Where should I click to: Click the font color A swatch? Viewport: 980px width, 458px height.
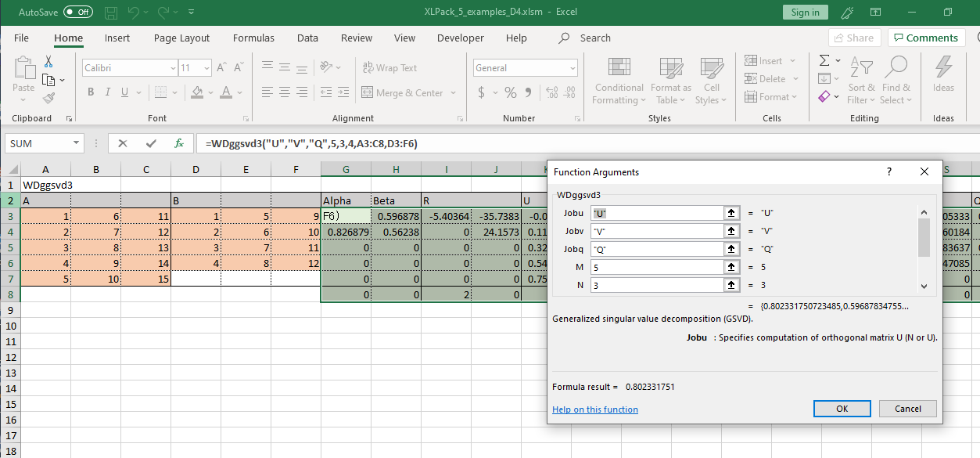click(x=226, y=92)
